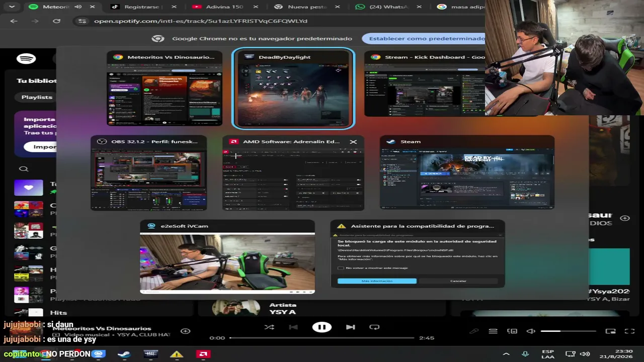Close the Nueva pestaña tab
This screenshot has height=362, width=644.
tap(337, 7)
